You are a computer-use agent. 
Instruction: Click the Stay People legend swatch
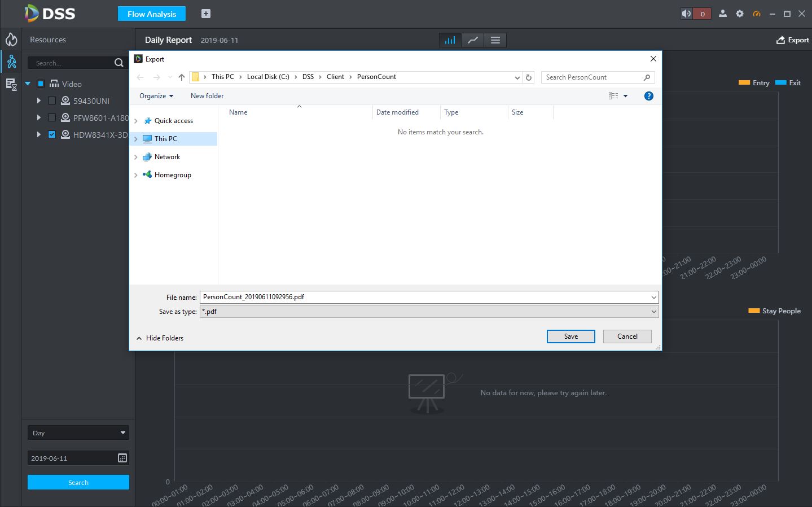point(754,311)
